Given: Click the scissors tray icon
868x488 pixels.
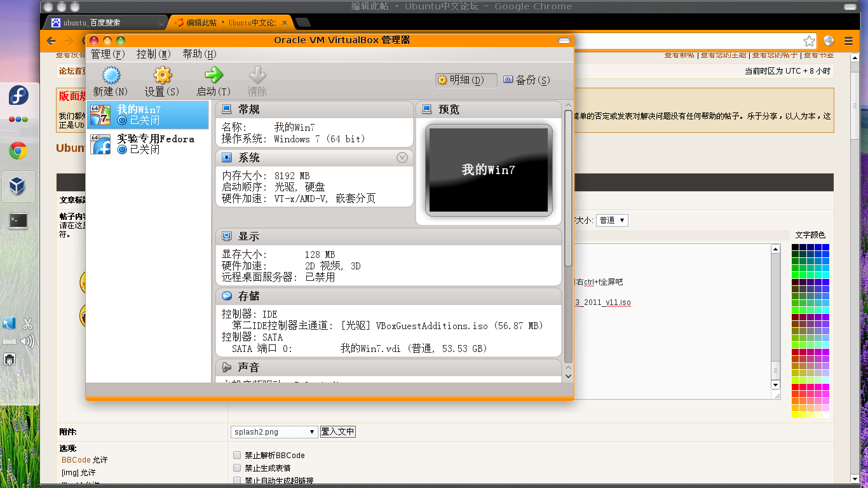Looking at the screenshot, I should 27,323.
